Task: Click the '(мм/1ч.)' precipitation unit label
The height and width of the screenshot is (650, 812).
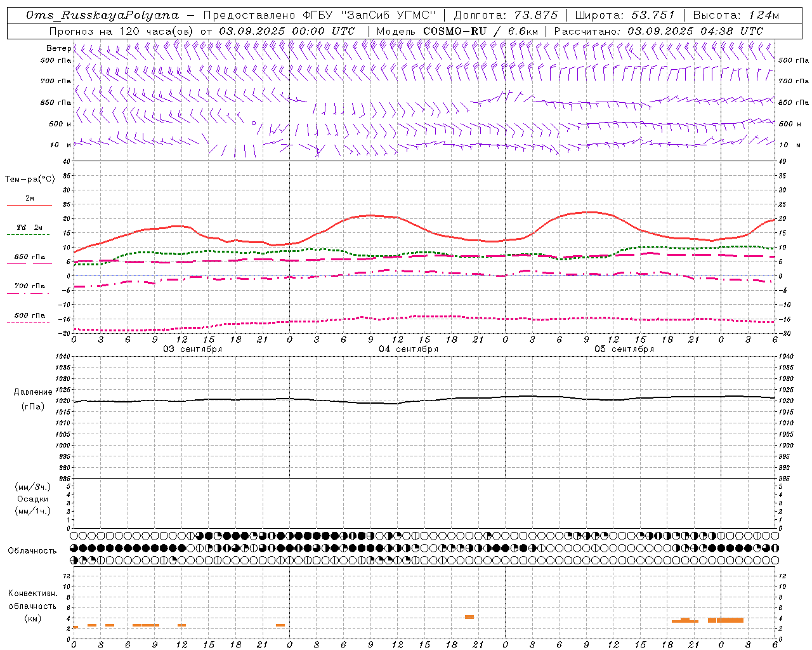Action: click(33, 511)
